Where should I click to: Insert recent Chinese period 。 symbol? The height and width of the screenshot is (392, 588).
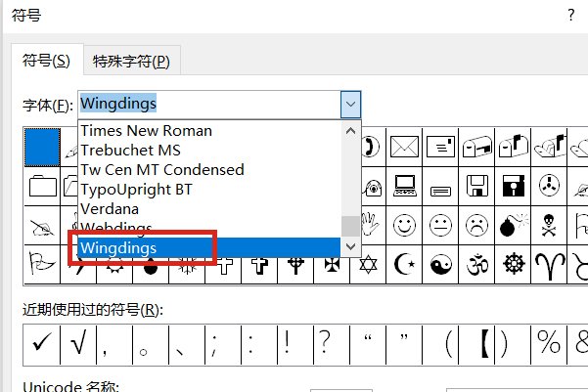click(151, 345)
